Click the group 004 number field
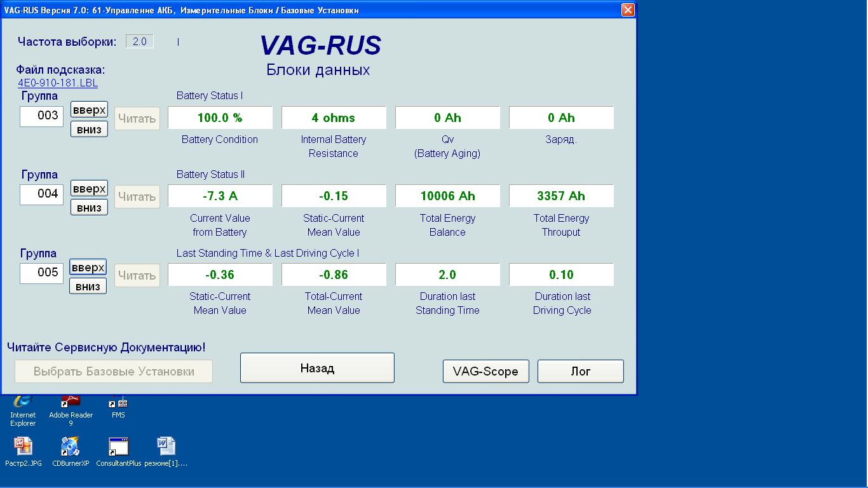This screenshot has width=868, height=488. point(41,194)
